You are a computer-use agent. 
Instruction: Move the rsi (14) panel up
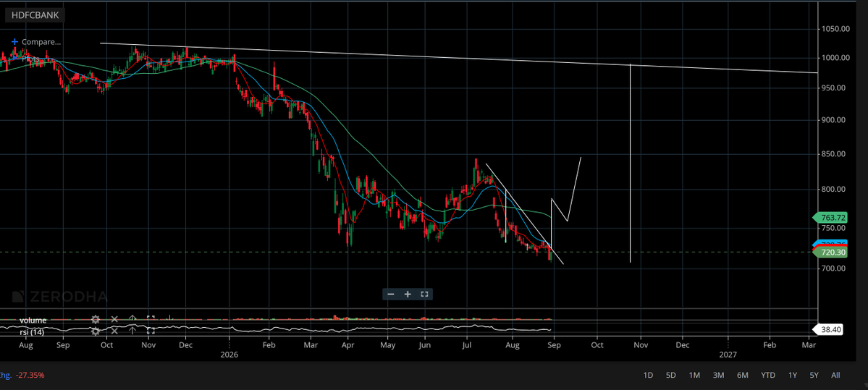(x=132, y=331)
